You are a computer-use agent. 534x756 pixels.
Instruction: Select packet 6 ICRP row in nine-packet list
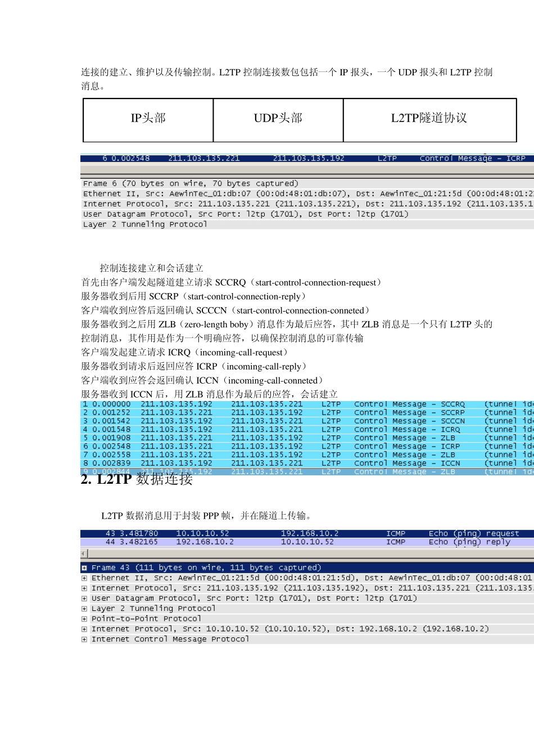click(307, 447)
